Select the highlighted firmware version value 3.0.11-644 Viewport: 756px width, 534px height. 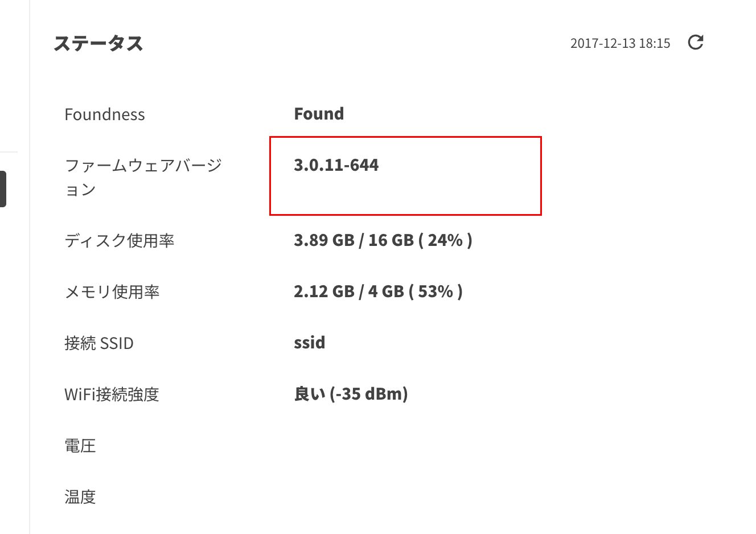point(337,166)
